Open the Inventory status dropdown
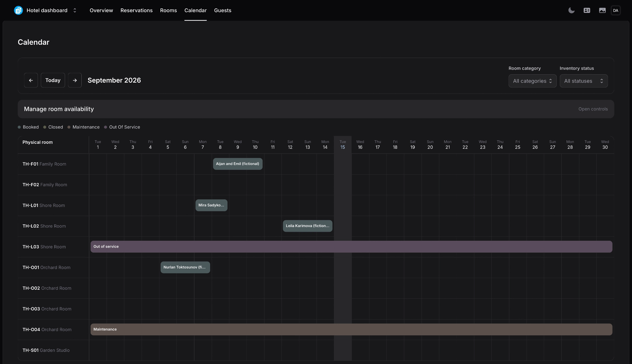This screenshot has width=632, height=364. coord(584,81)
